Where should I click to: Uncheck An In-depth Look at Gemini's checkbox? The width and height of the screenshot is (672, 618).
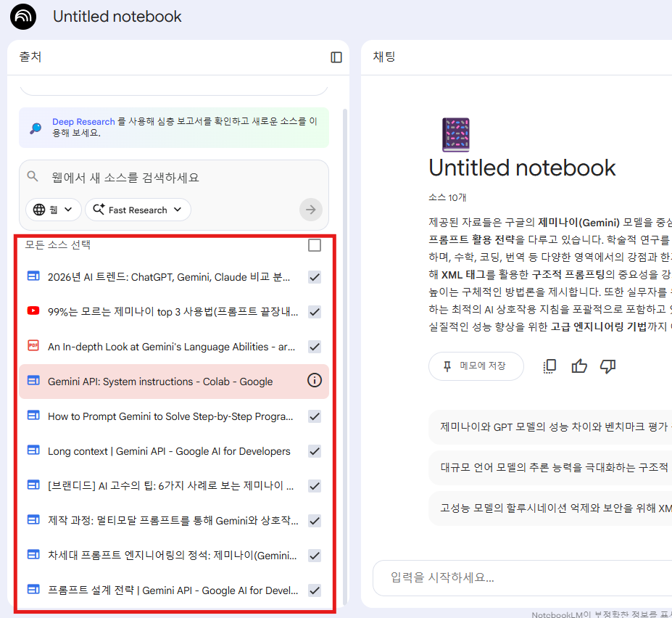point(315,347)
